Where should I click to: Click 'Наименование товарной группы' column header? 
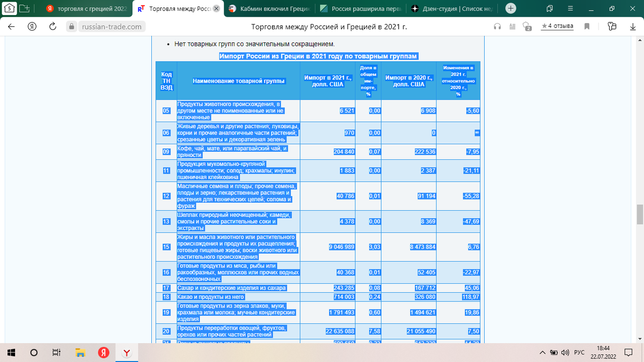coord(239,81)
